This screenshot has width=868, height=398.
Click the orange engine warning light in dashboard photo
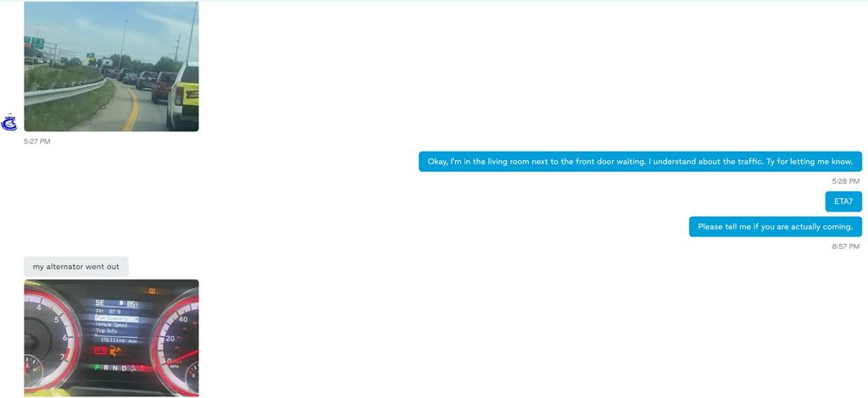coord(115,349)
